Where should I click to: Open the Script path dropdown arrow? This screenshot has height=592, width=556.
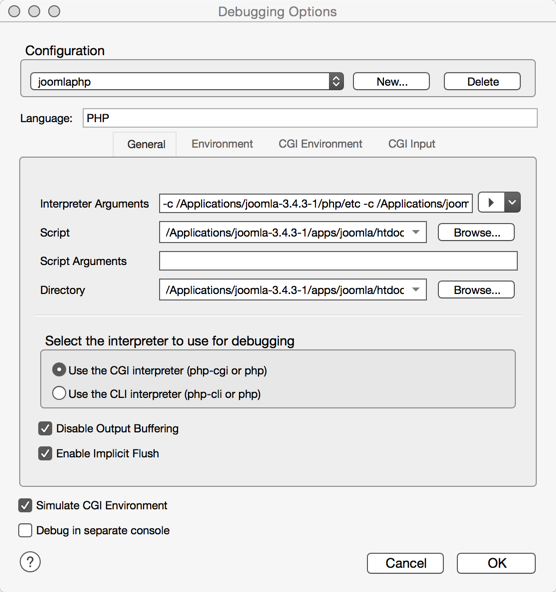pyautogui.click(x=416, y=232)
